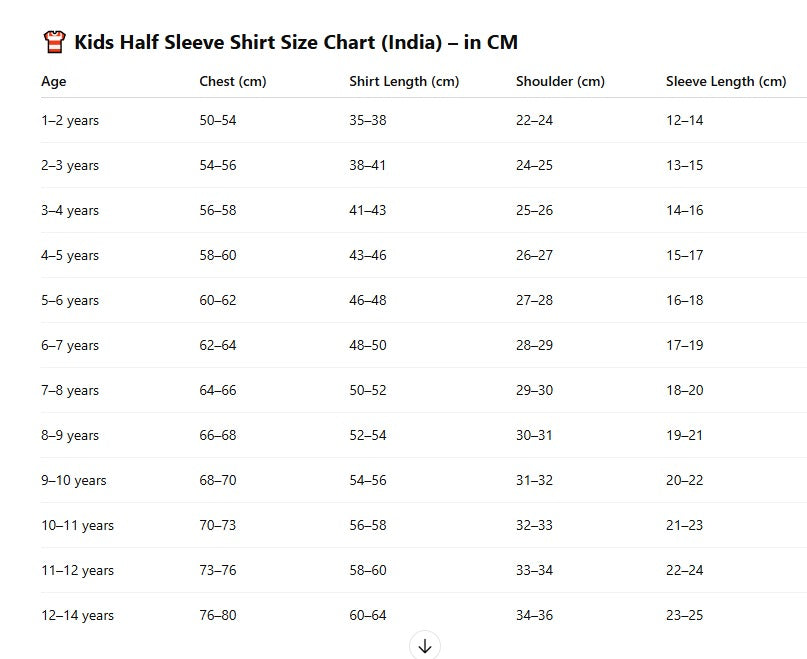Screen dimensions: 807x659
Task: Click the 12–14 years row label
Action: pos(77,615)
